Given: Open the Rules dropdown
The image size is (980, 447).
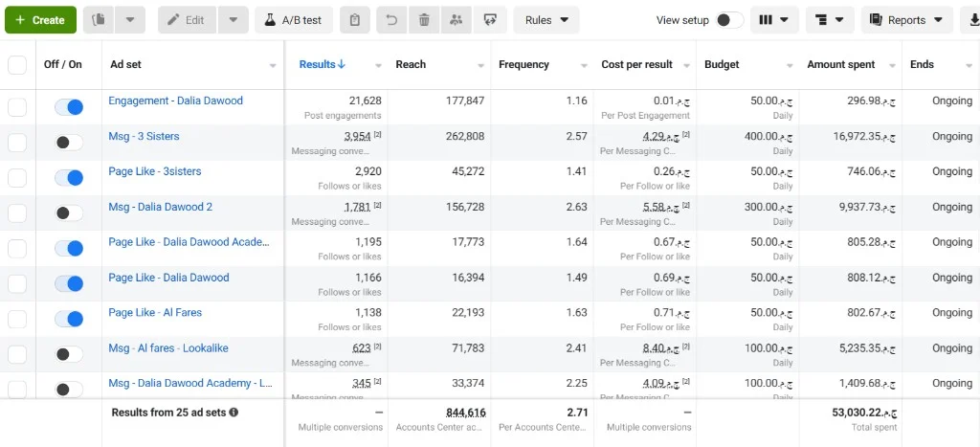Looking at the screenshot, I should pyautogui.click(x=546, y=20).
